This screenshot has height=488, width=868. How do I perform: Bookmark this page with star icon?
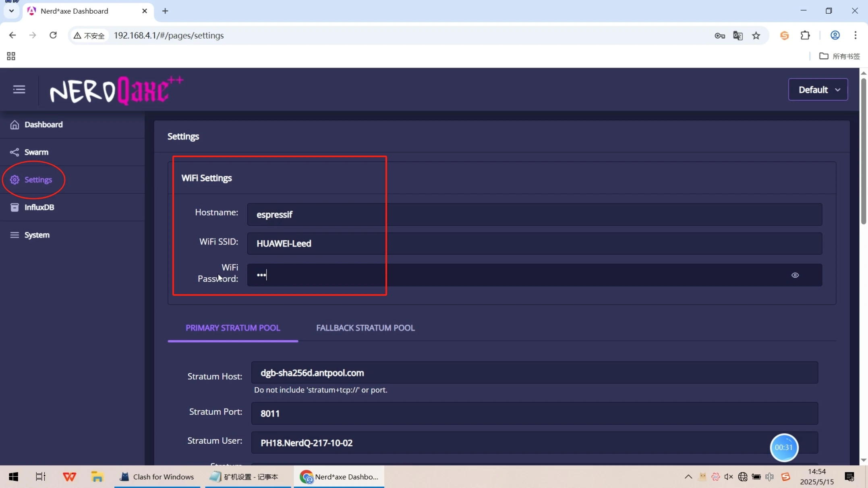tap(756, 35)
